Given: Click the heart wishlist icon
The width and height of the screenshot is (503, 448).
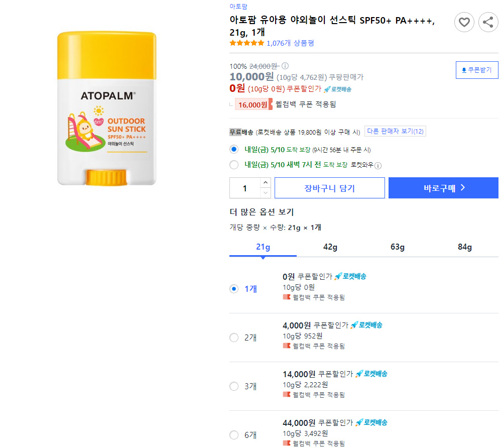Looking at the screenshot, I should coord(464,23).
